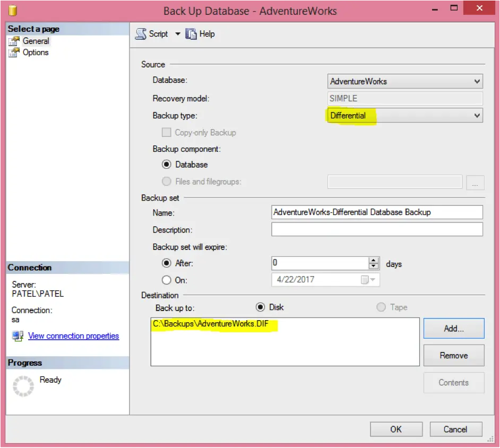Toggle the Copy-only Backup checkbox

[x=166, y=132]
